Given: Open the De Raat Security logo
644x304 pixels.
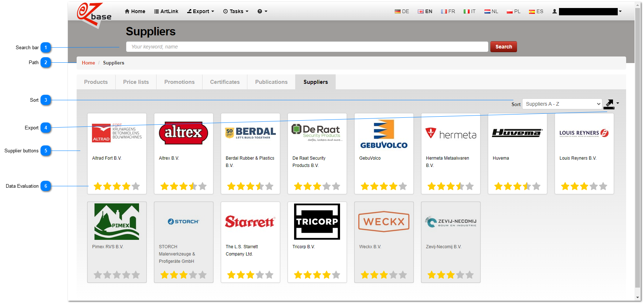Looking at the screenshot, I should pyautogui.click(x=317, y=133).
